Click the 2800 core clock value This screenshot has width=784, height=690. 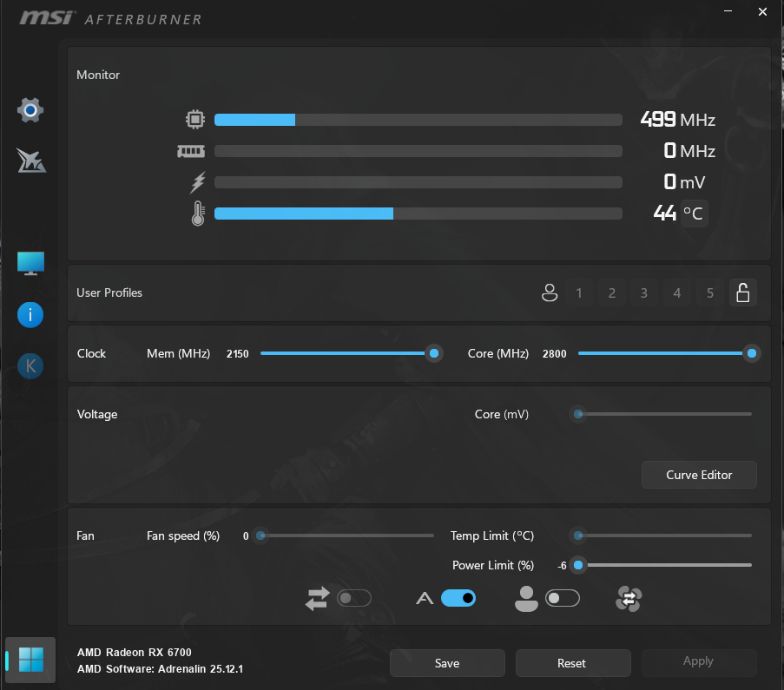(555, 354)
